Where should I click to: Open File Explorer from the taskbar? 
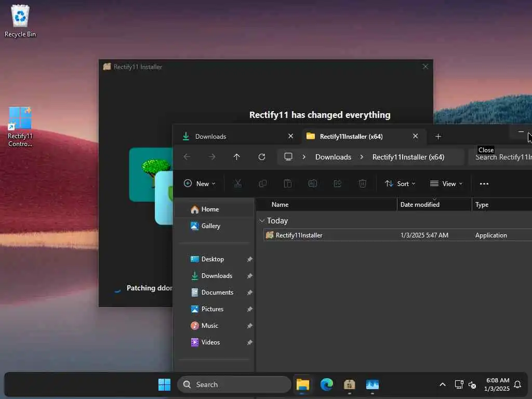click(303, 384)
